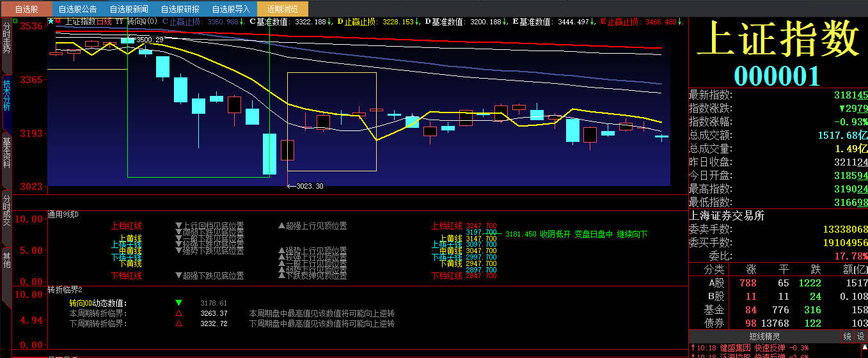868x358 pixels.
Task: Click the 昨日收盘 row
Action: click(x=778, y=162)
